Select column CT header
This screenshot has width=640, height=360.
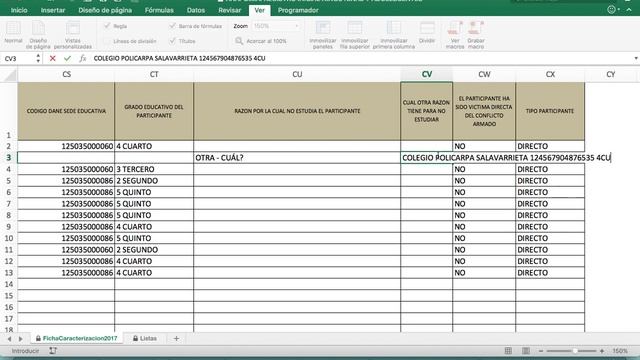coord(154,74)
